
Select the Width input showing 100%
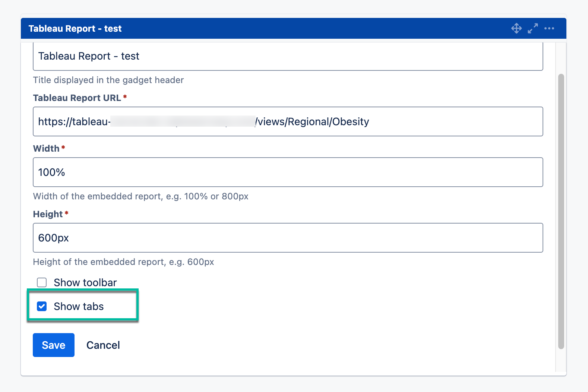click(288, 172)
